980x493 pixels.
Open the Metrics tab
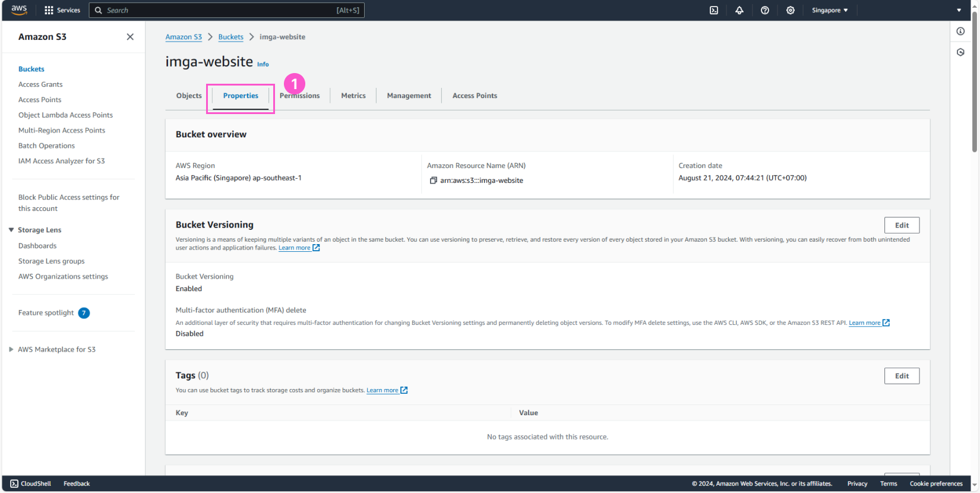pos(353,96)
